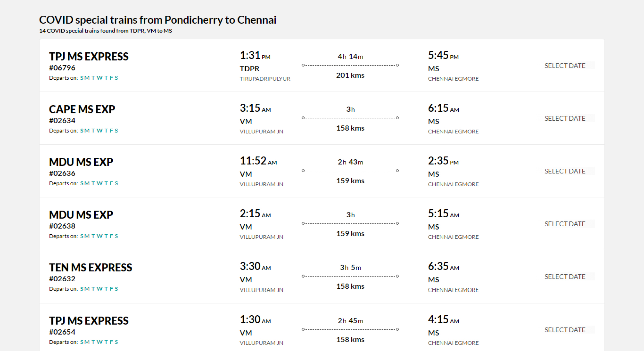Choose SELECT DATE on MDU MS EXP #02638
The width and height of the screenshot is (644, 351).
(x=565, y=224)
